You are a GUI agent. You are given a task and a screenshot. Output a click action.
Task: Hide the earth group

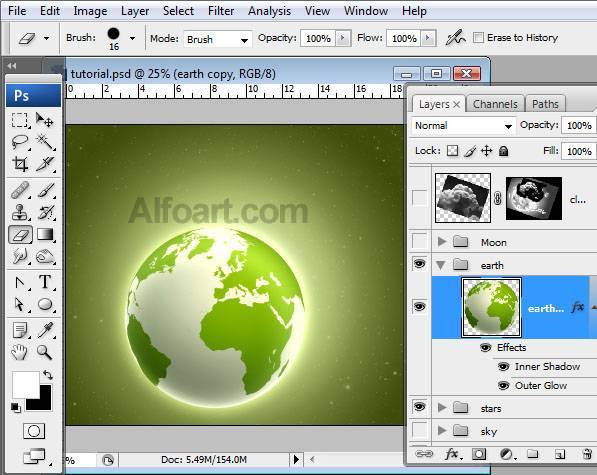coord(420,264)
